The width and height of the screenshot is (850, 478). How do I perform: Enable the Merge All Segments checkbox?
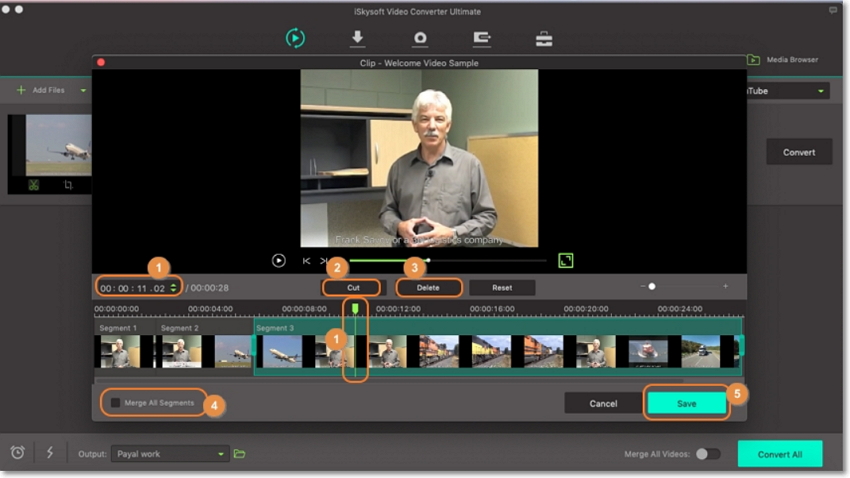point(115,403)
